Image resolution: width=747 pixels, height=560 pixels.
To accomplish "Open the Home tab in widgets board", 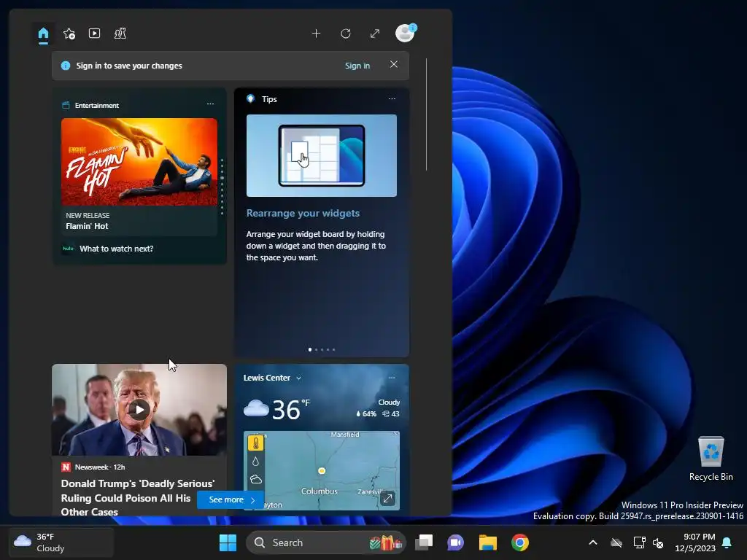I will 43,34.
